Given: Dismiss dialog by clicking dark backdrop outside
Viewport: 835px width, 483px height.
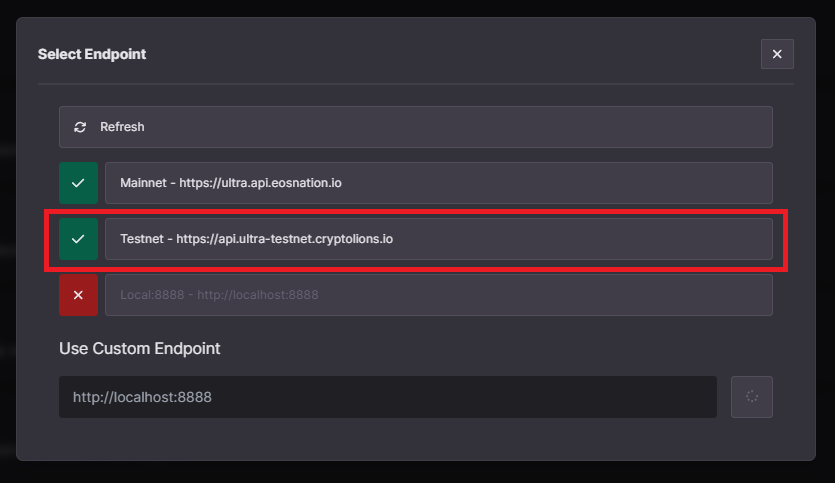Looking at the screenshot, I should click(418, 473).
